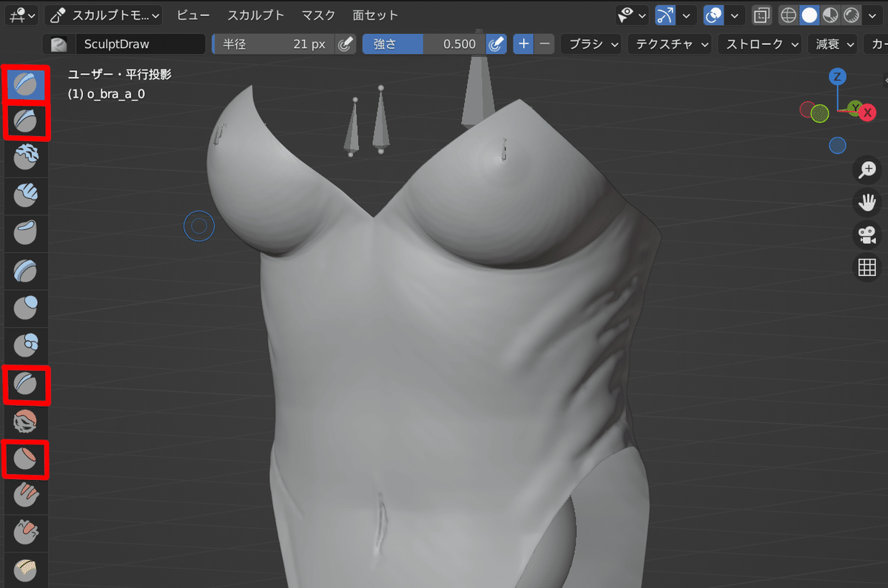Select the Clay Strips brush tool
This screenshot has height=588, width=888.
click(x=26, y=195)
